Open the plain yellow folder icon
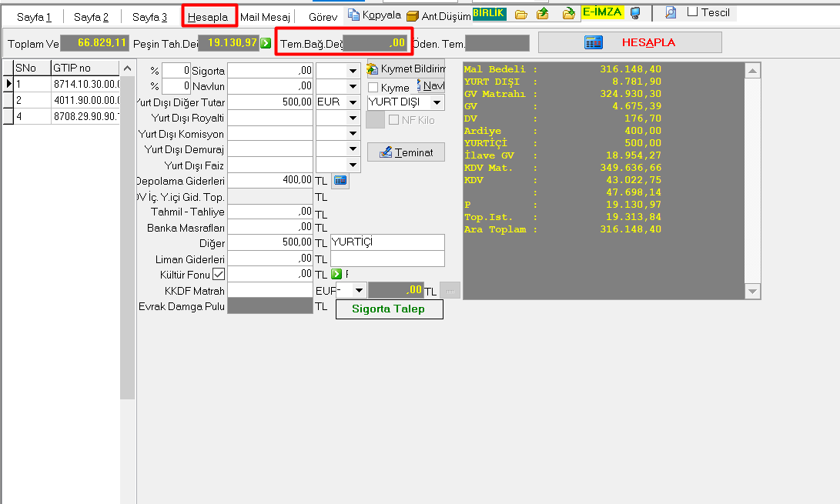The height and width of the screenshot is (504, 840). coord(520,15)
